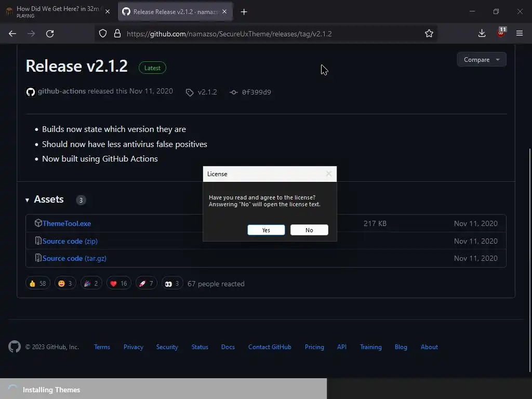Toggle the eyes reaction with 3
This screenshot has height=399, width=532.
pyautogui.click(x=172, y=283)
